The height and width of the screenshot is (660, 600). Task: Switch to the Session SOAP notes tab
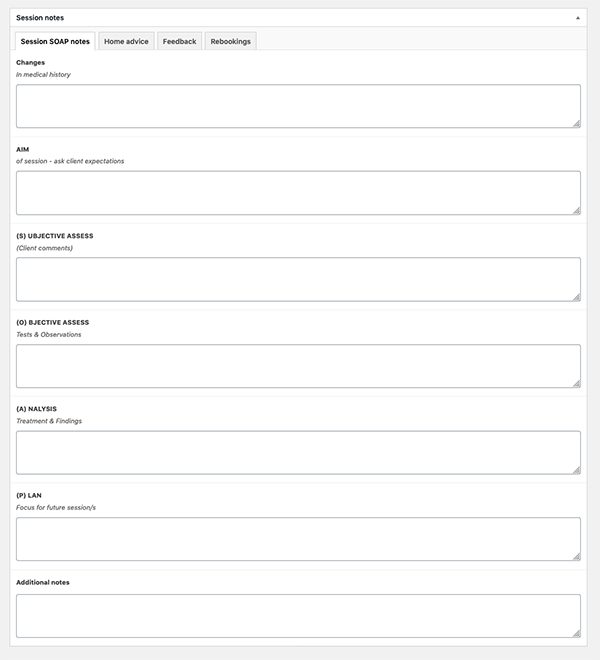(55, 41)
